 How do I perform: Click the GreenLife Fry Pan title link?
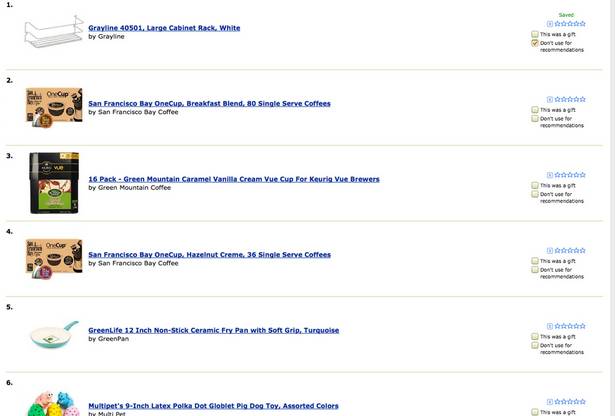point(213,330)
